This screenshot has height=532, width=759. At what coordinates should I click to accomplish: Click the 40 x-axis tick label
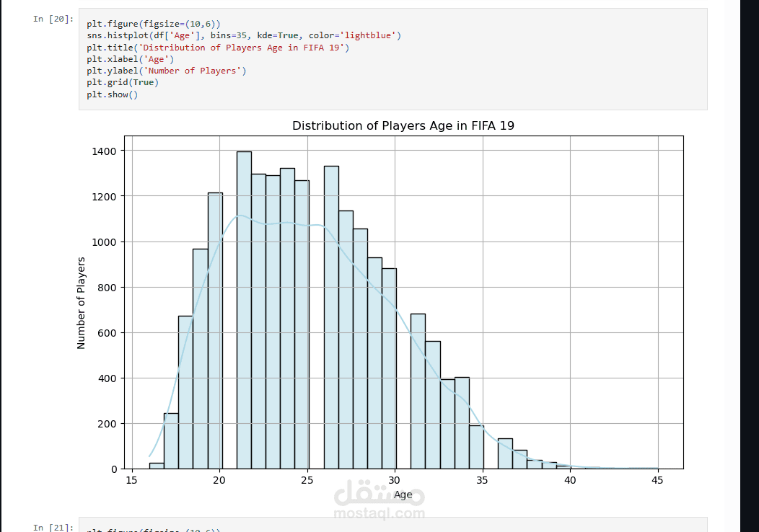[570, 480]
